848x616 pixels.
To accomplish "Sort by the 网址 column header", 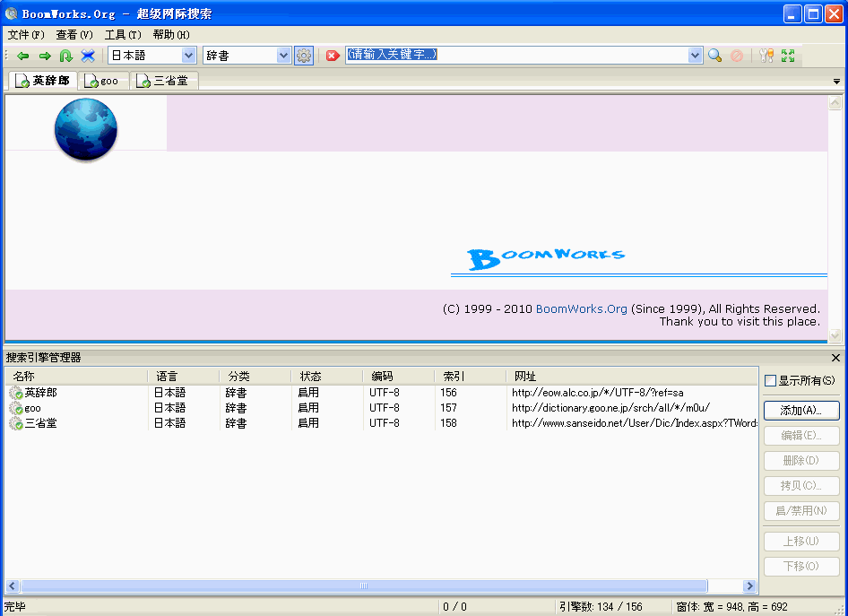I will [x=632, y=376].
